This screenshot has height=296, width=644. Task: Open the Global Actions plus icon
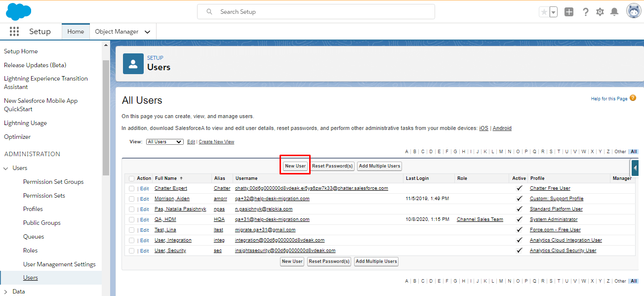click(569, 12)
